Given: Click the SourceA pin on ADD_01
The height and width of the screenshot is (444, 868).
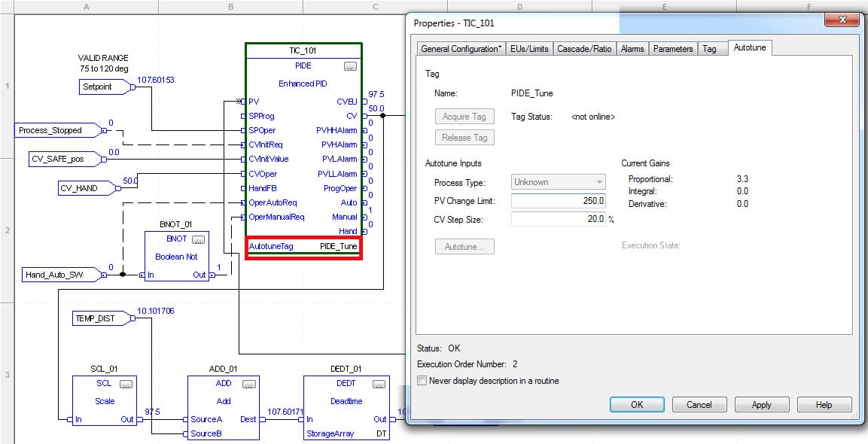Looking at the screenshot, I should (185, 420).
